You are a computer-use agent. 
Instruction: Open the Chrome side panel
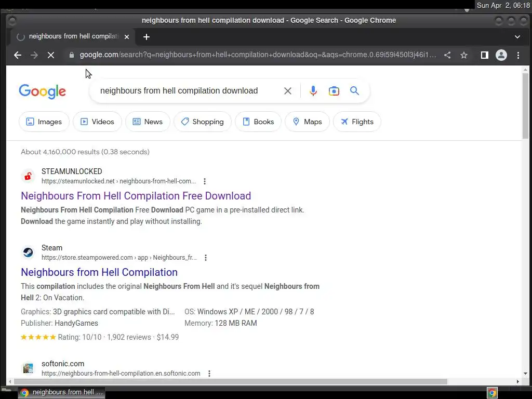click(x=485, y=55)
